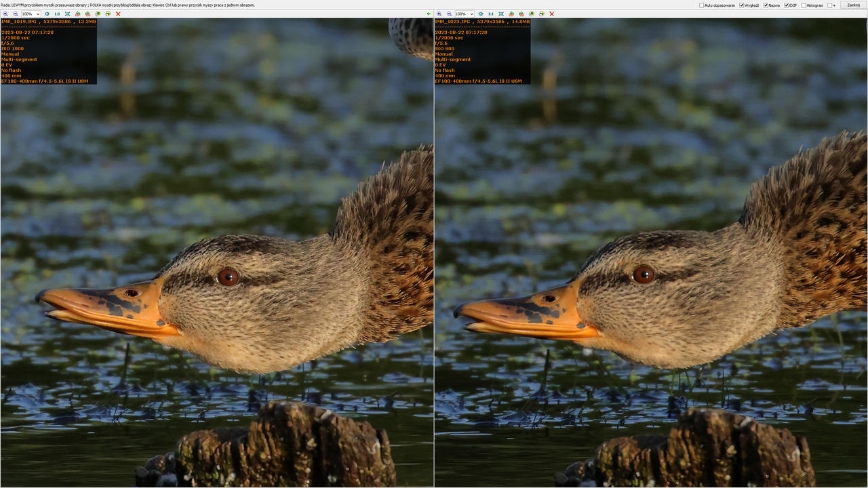Enable the Histogram checkbox
The height and width of the screenshot is (488, 868).
(x=804, y=5)
